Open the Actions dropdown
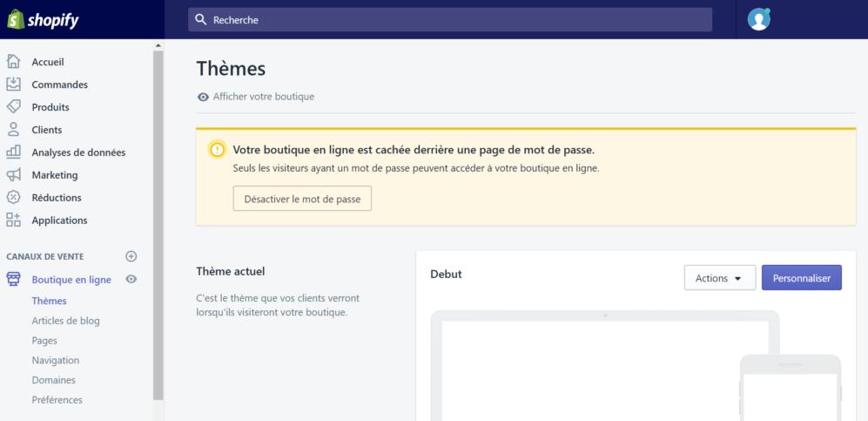The width and height of the screenshot is (868, 421). (719, 278)
